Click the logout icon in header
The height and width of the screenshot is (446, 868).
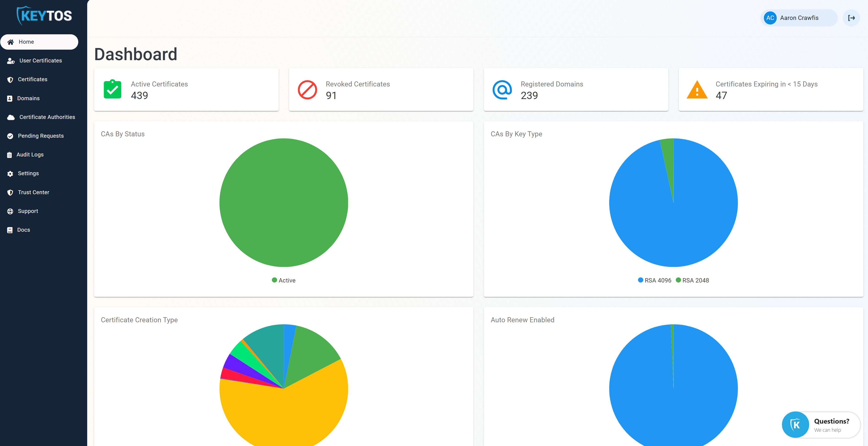click(x=851, y=18)
